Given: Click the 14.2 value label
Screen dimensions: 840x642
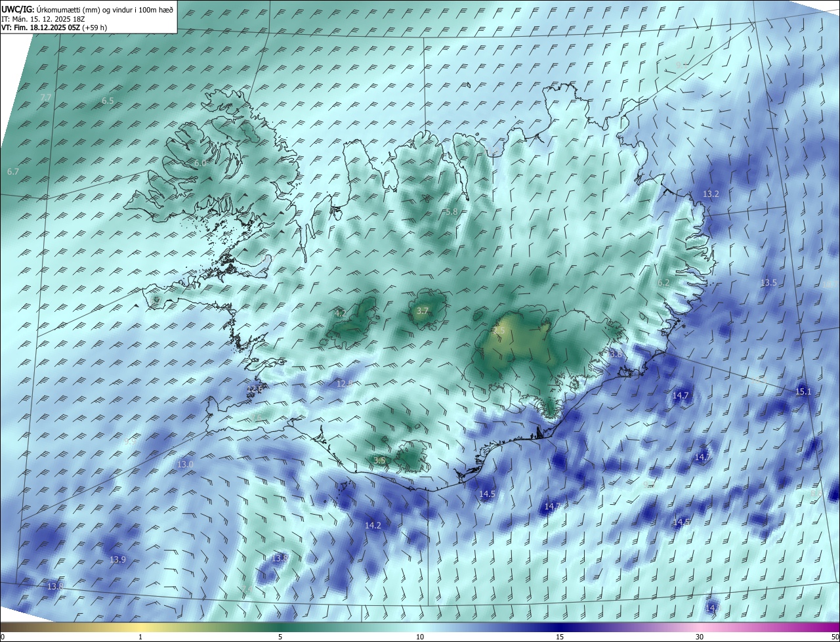Looking at the screenshot, I should click(x=373, y=526).
